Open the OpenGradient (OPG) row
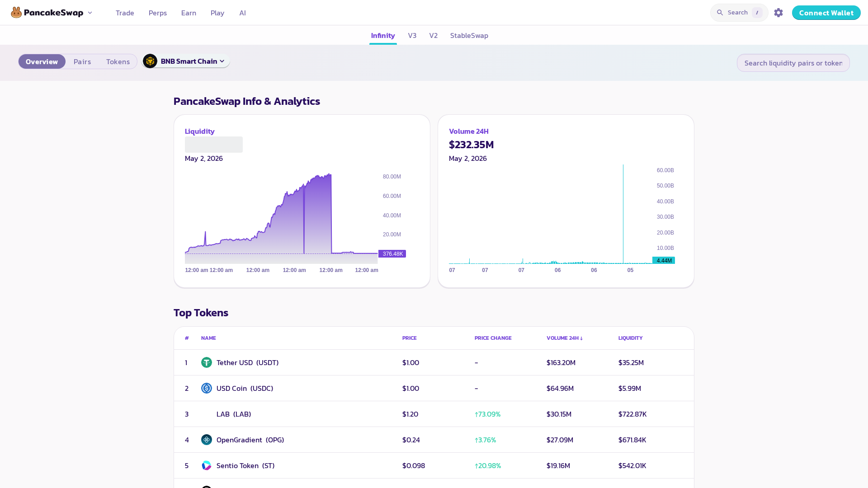Viewport: 868px width, 488px height. tap(434, 440)
